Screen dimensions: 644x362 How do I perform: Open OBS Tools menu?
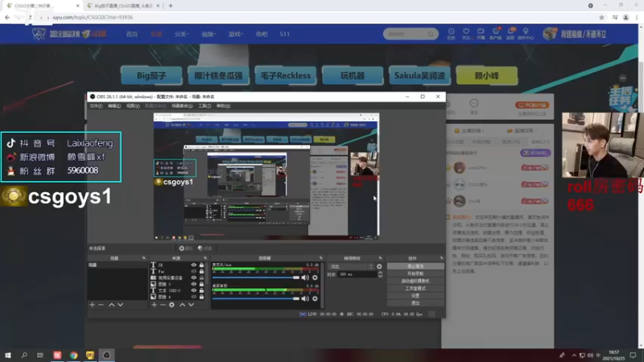pyautogui.click(x=204, y=106)
